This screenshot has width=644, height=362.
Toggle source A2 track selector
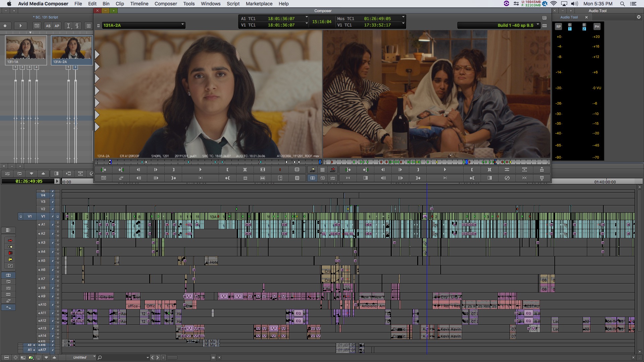(x=30, y=345)
